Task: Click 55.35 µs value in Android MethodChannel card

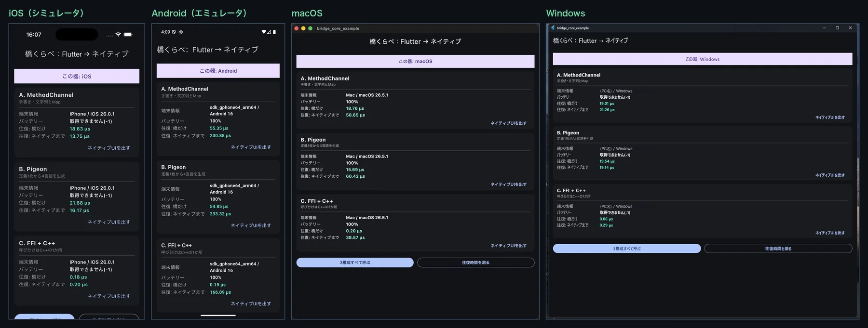Action: tap(219, 129)
